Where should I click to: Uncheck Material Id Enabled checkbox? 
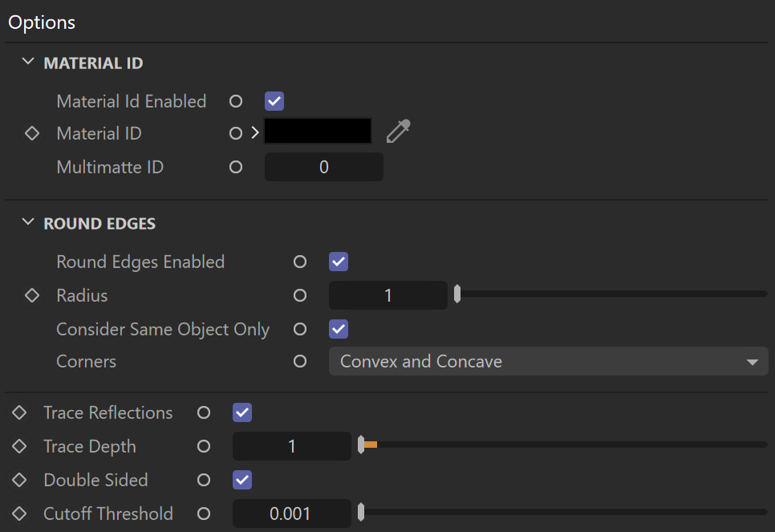[x=274, y=101]
